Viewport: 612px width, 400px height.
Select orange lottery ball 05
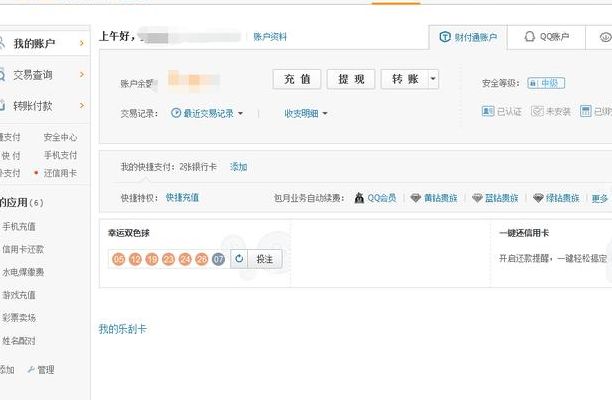[x=119, y=259]
